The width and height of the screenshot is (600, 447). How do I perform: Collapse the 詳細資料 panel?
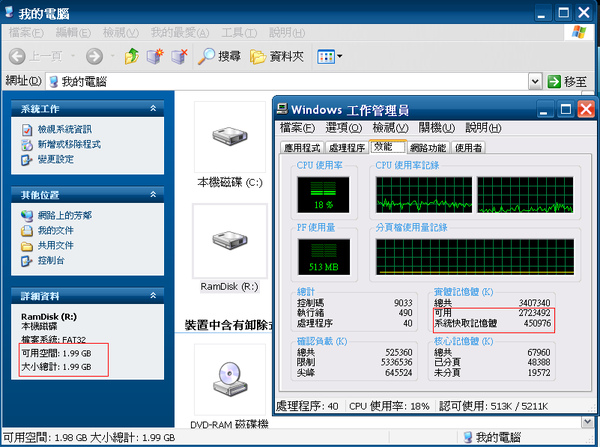click(x=153, y=296)
